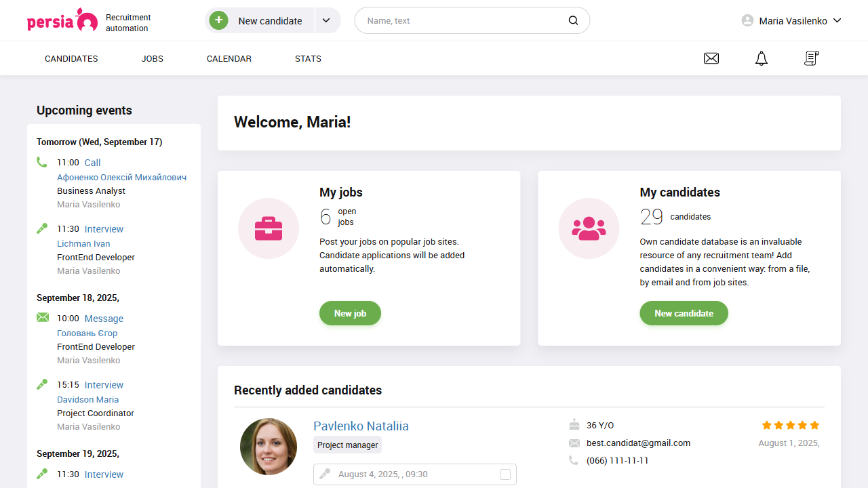
Task: Tick the checkbox next to Pavlenko's interview date
Action: [505, 474]
